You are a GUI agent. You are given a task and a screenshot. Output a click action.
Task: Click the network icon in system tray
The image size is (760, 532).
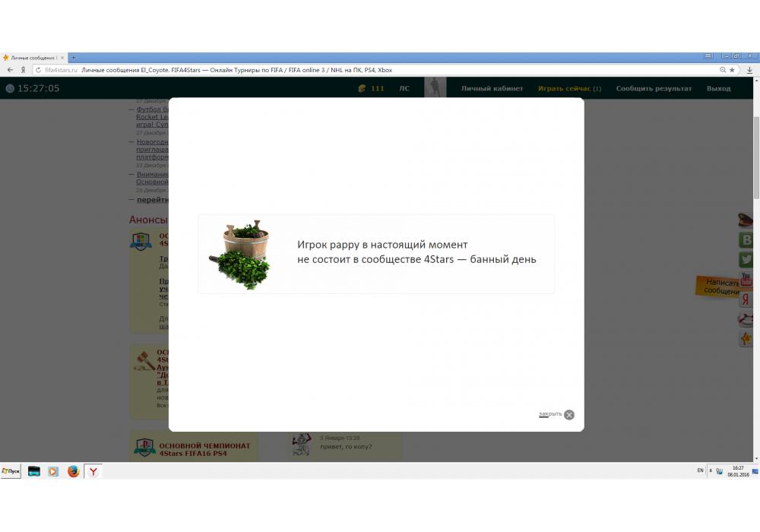tap(719, 471)
